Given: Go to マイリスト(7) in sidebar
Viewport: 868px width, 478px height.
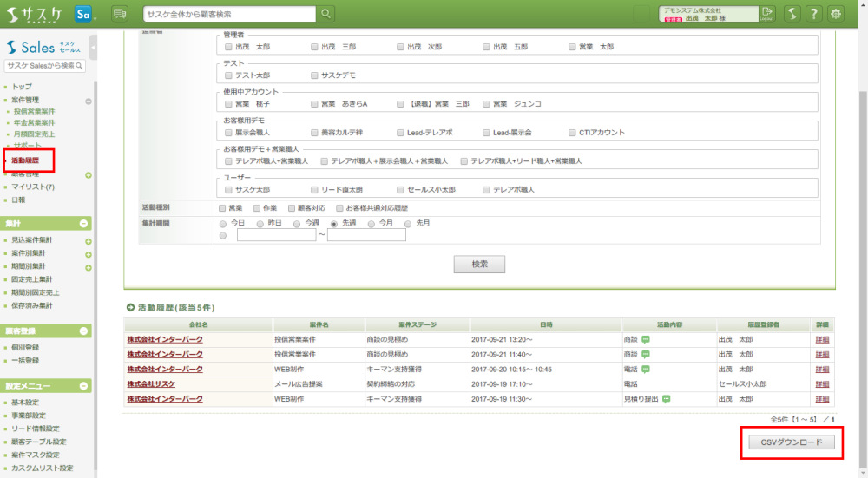Looking at the screenshot, I should [x=33, y=187].
